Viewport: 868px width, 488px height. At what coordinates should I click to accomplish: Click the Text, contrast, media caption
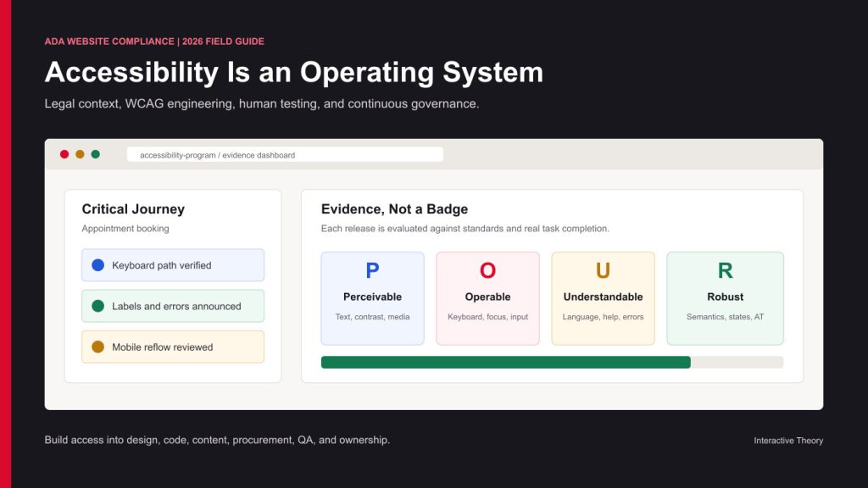(373, 317)
